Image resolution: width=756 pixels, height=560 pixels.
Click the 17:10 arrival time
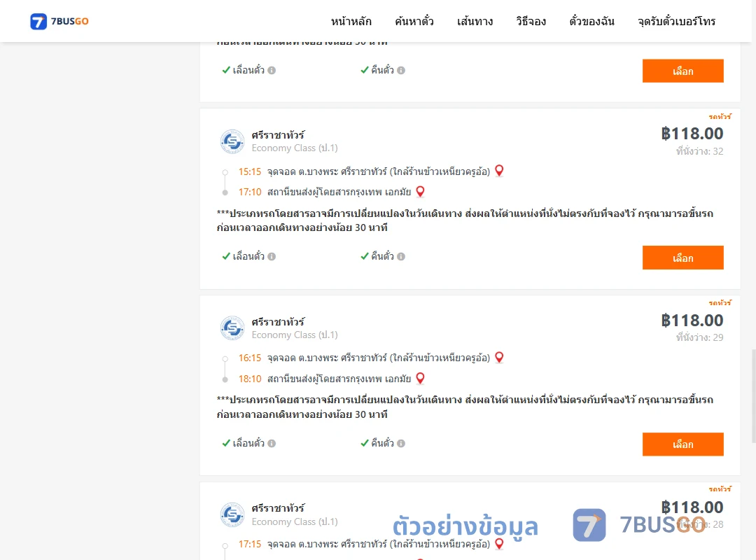pyautogui.click(x=250, y=192)
